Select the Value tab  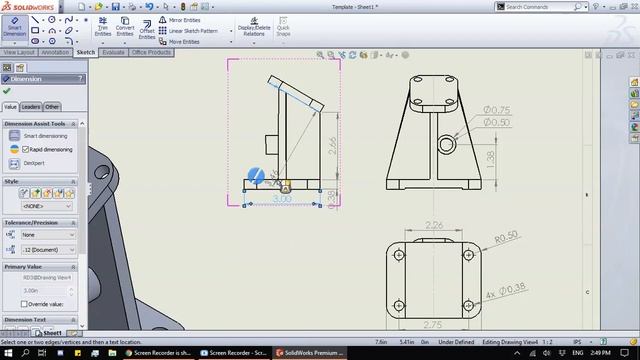point(10,107)
